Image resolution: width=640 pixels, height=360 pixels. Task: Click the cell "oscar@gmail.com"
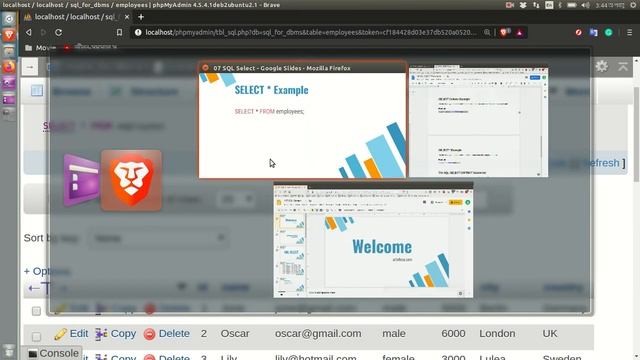pyautogui.click(x=318, y=333)
